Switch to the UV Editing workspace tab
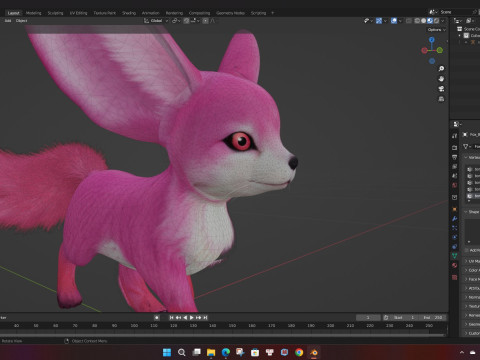 [x=78, y=13]
